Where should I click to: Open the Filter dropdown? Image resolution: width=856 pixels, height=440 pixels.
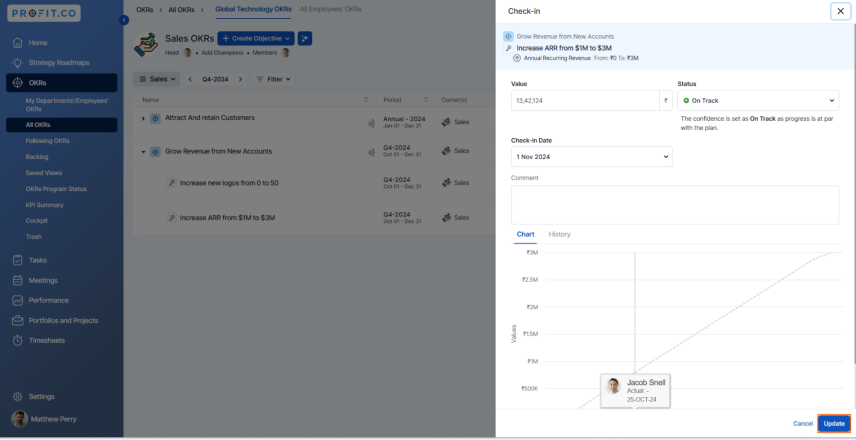pyautogui.click(x=273, y=79)
